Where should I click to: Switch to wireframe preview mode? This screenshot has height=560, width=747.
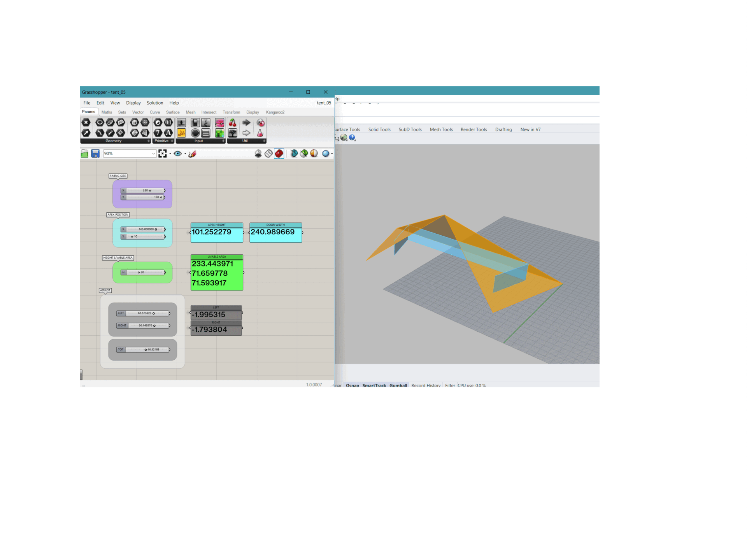[268, 154]
